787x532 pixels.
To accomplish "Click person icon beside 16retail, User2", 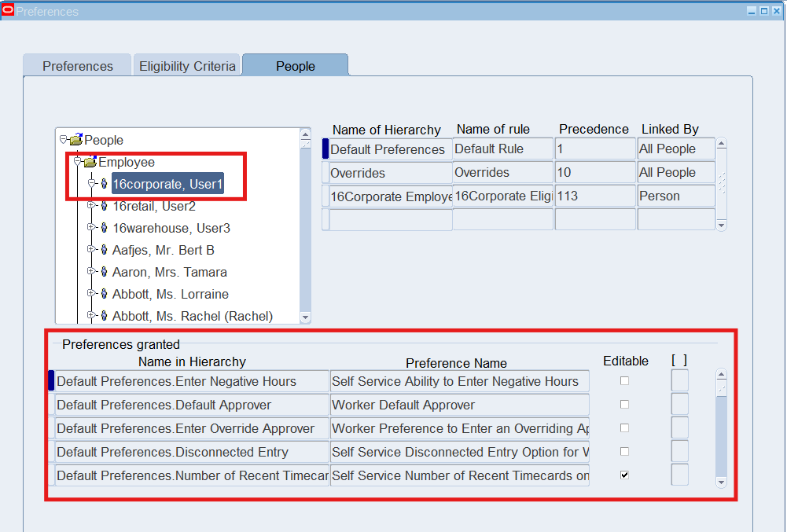I will click(105, 206).
